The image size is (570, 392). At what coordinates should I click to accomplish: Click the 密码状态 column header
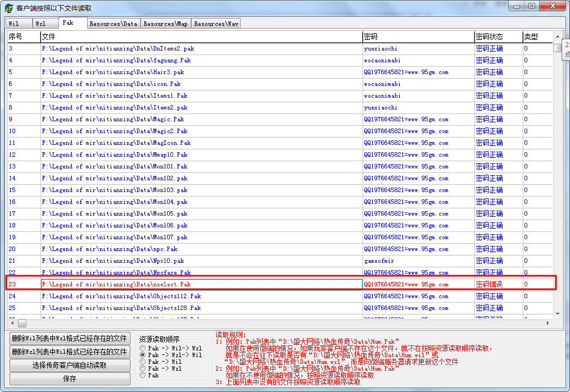[x=489, y=37]
